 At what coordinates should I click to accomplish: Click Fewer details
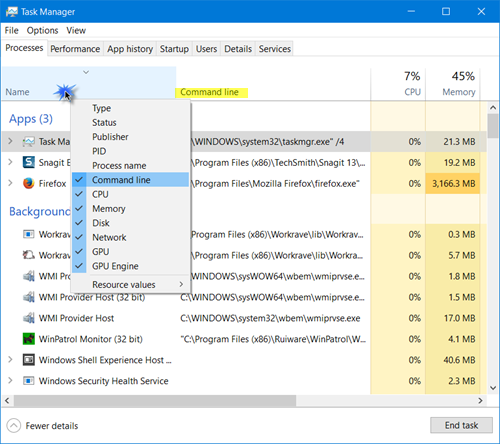(52, 426)
